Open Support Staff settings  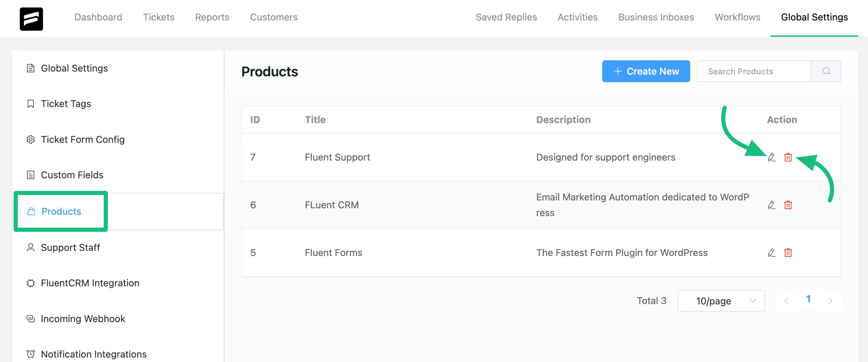point(118,247)
